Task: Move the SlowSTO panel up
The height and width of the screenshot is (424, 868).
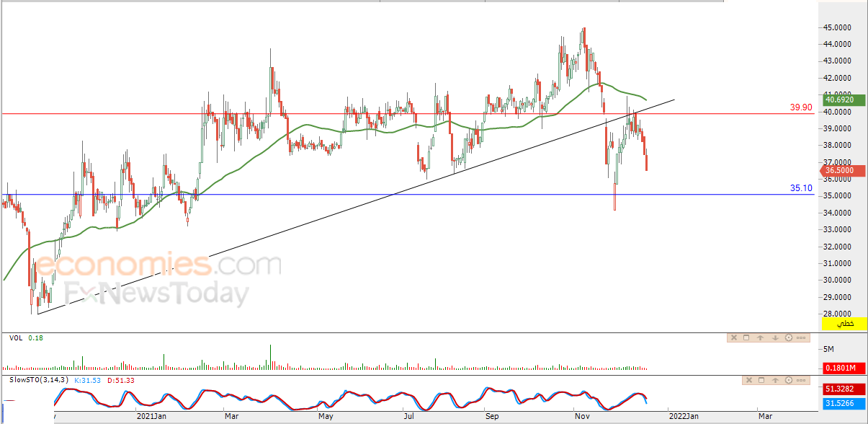Action: pyautogui.click(x=775, y=380)
